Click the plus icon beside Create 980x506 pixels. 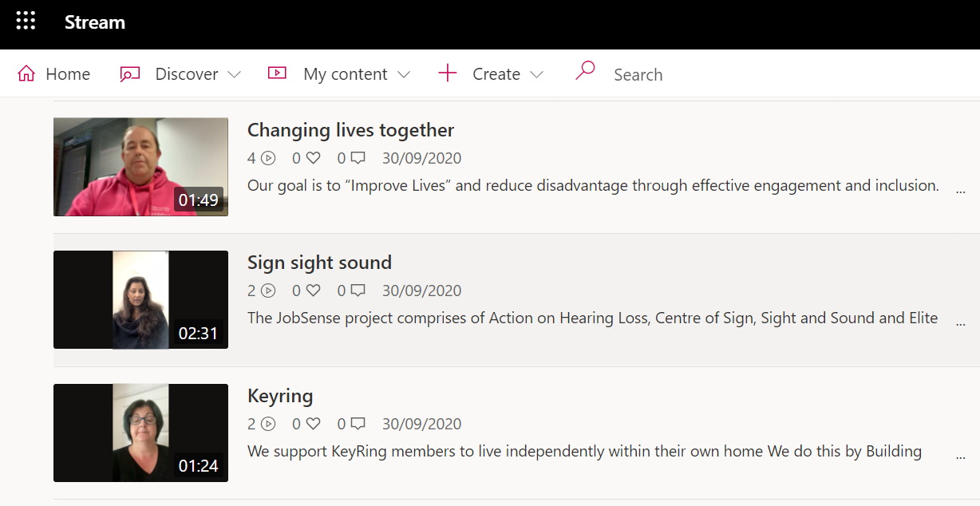point(448,73)
